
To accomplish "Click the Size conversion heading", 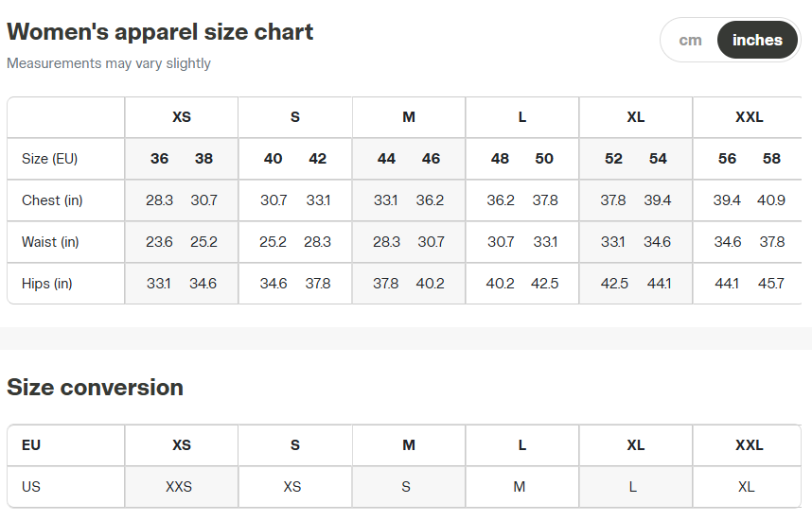I will (95, 388).
